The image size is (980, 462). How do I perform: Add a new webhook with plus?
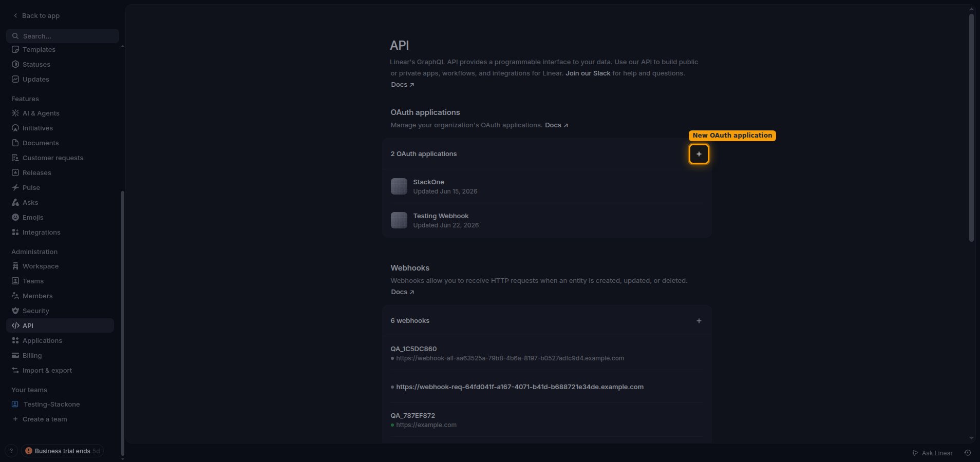(699, 321)
